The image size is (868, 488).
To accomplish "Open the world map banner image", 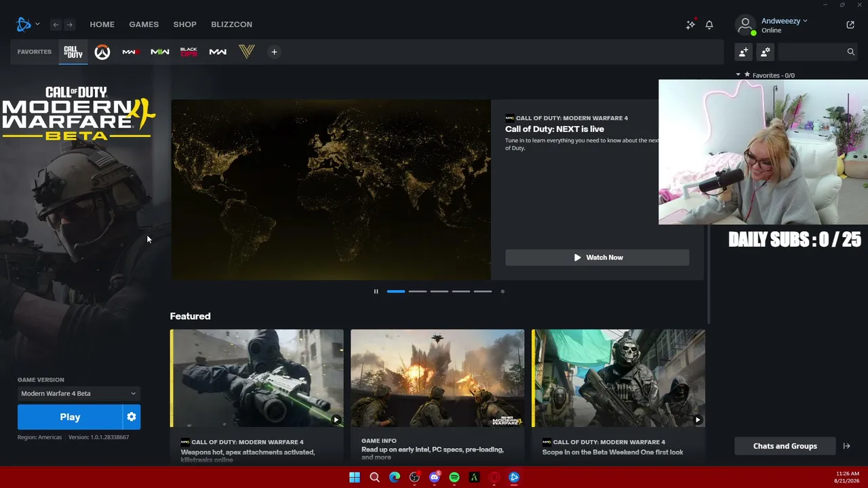I will coord(331,190).
